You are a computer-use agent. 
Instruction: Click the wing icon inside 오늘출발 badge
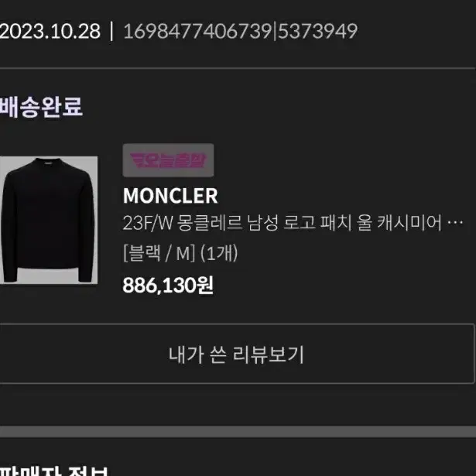137,160
